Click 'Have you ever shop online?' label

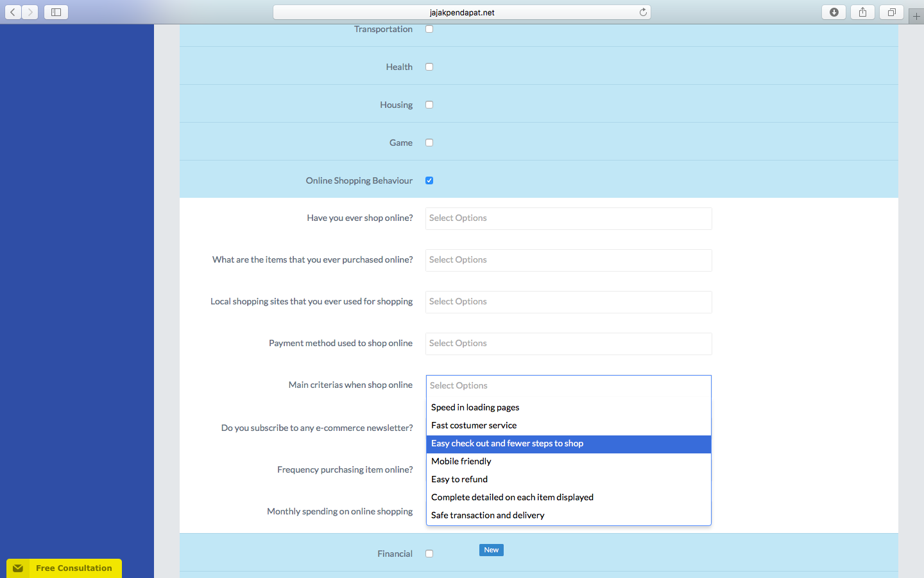coord(360,218)
